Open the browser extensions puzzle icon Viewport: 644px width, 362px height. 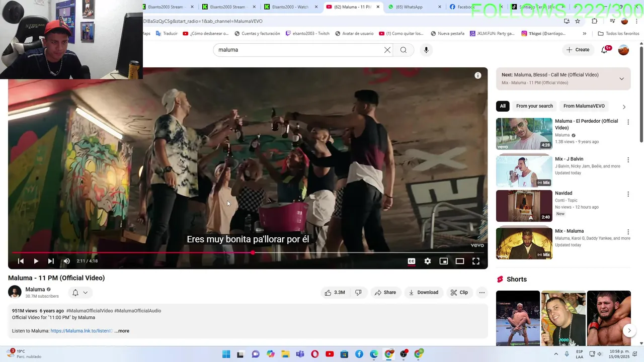point(595,21)
